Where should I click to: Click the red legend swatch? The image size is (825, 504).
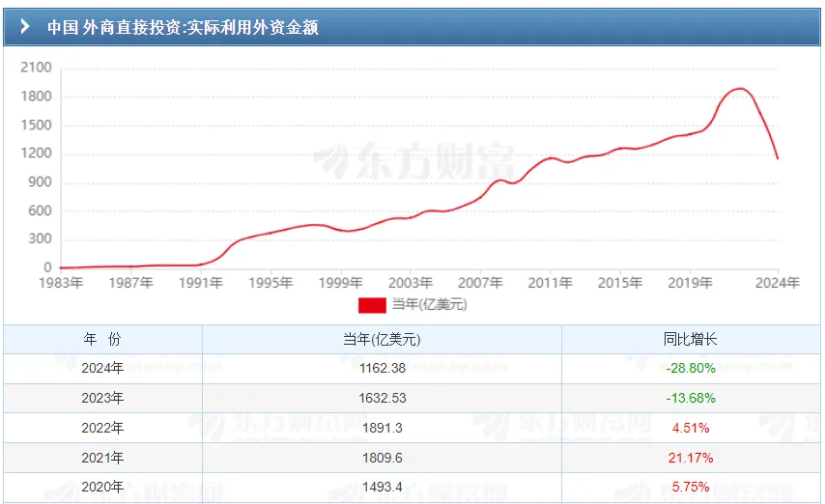pyautogui.click(x=372, y=305)
